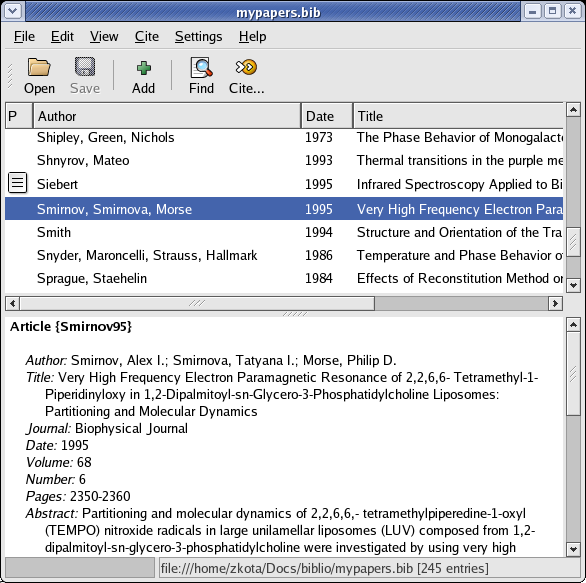The width and height of the screenshot is (586, 583).
Task: Open the Find magnifier tool
Action: [x=201, y=67]
